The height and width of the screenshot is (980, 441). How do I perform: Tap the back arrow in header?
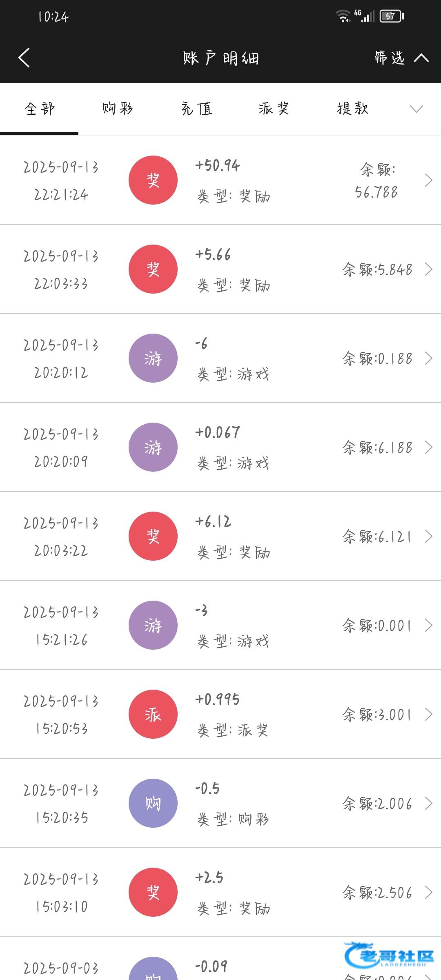tap(24, 58)
